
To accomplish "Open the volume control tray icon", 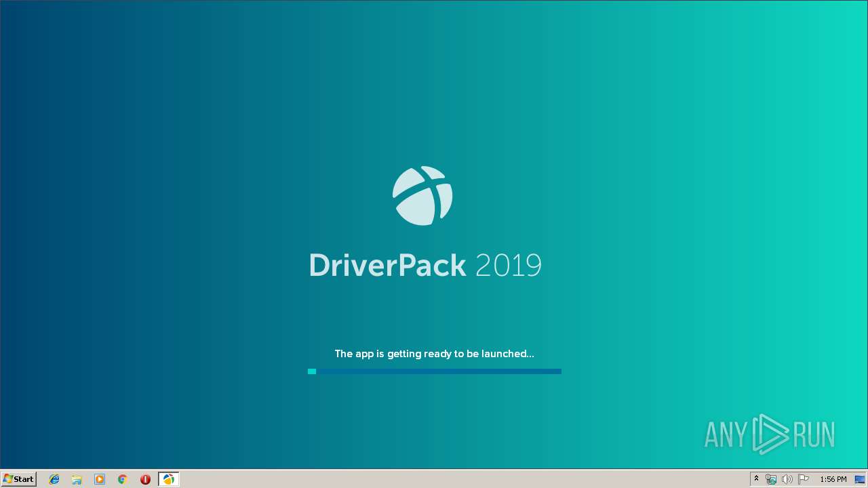I will click(x=787, y=479).
